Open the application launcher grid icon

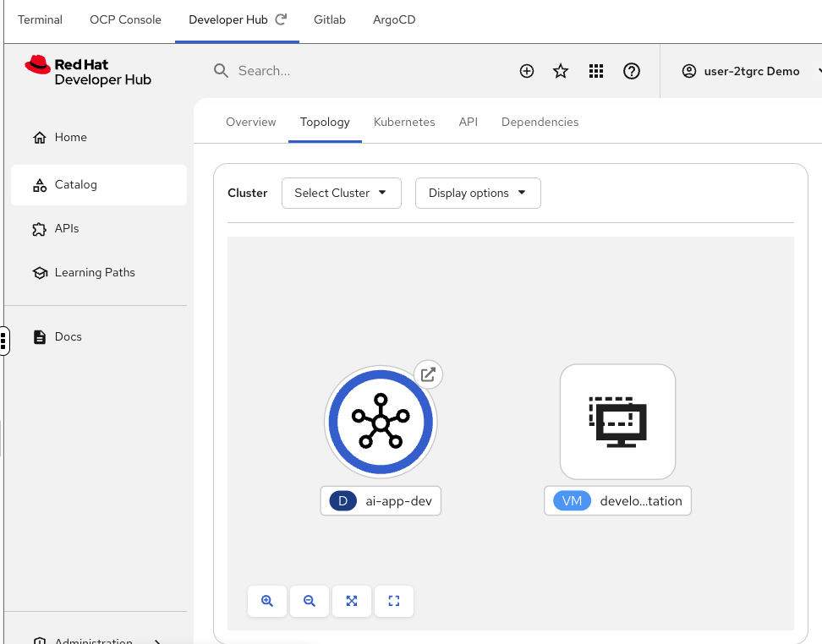point(596,72)
